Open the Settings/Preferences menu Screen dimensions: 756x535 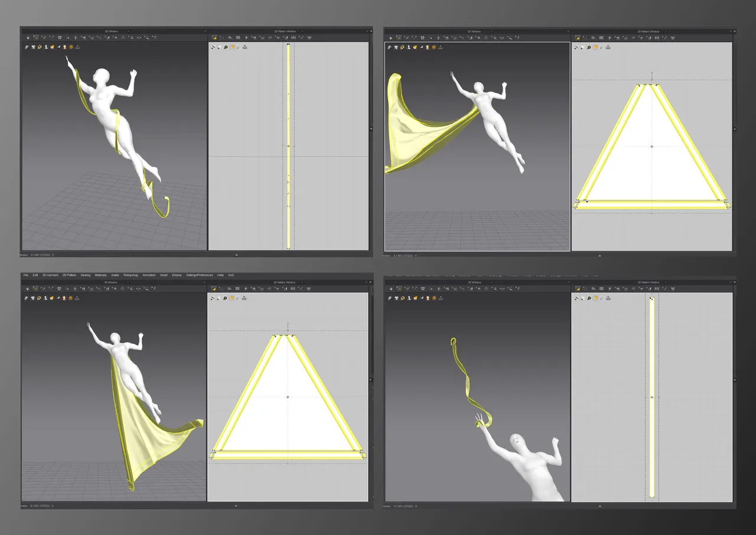point(200,275)
